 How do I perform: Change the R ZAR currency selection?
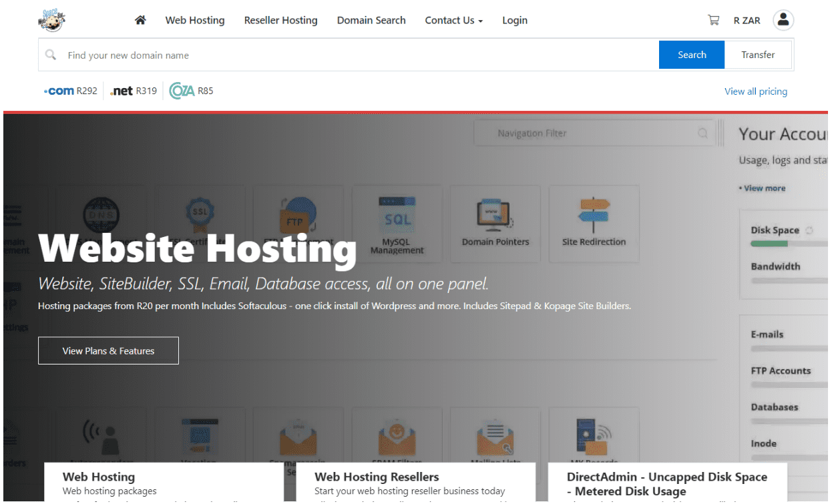[747, 21]
